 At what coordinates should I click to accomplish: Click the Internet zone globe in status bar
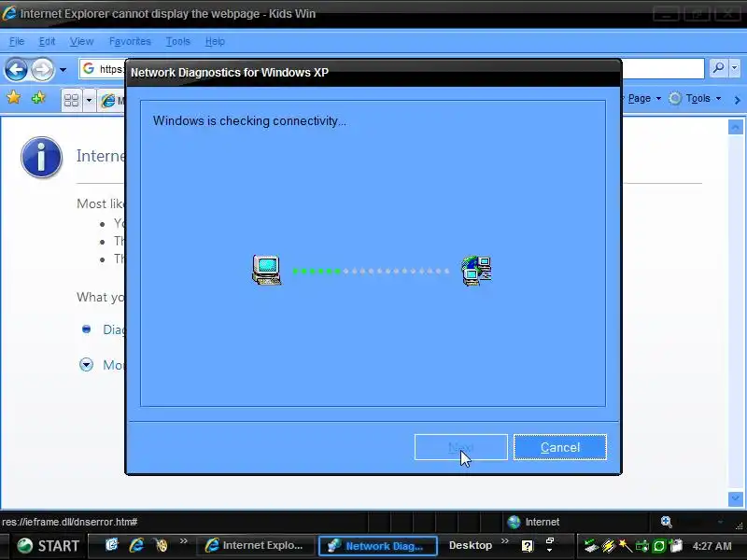click(514, 522)
